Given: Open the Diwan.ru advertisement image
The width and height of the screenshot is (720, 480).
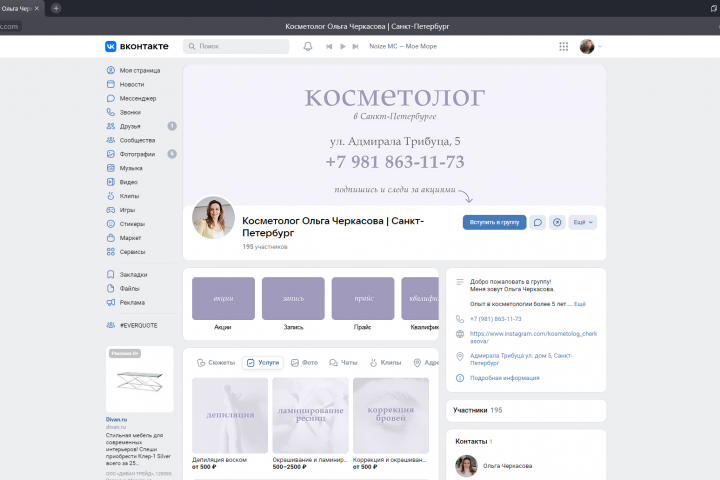Looking at the screenshot, I should tap(140, 379).
